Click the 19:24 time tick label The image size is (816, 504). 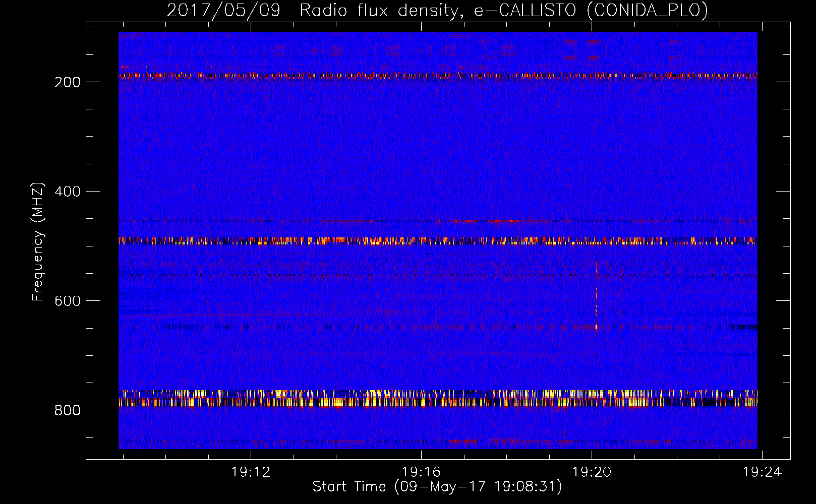coord(762,472)
